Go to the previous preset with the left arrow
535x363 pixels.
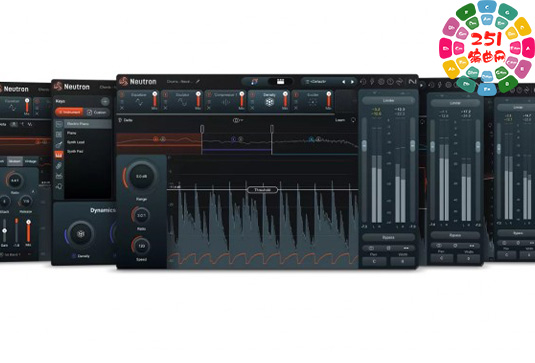343,82
